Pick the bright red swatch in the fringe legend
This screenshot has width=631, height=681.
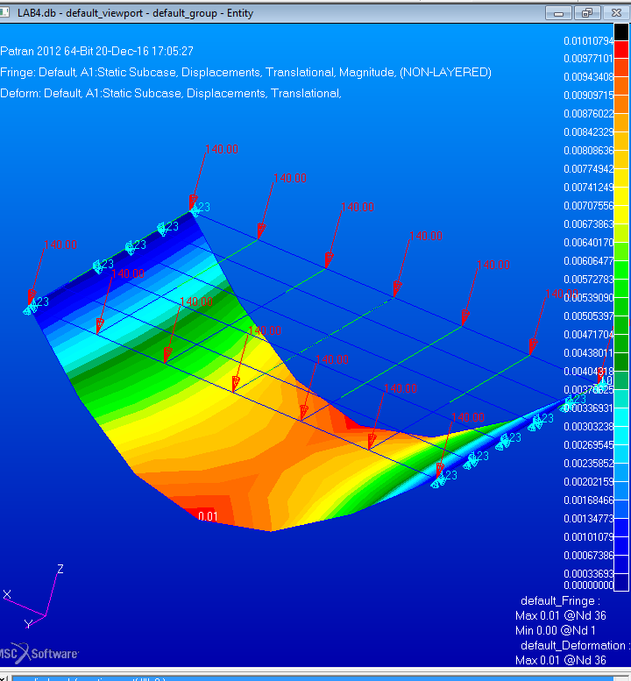pos(621,50)
